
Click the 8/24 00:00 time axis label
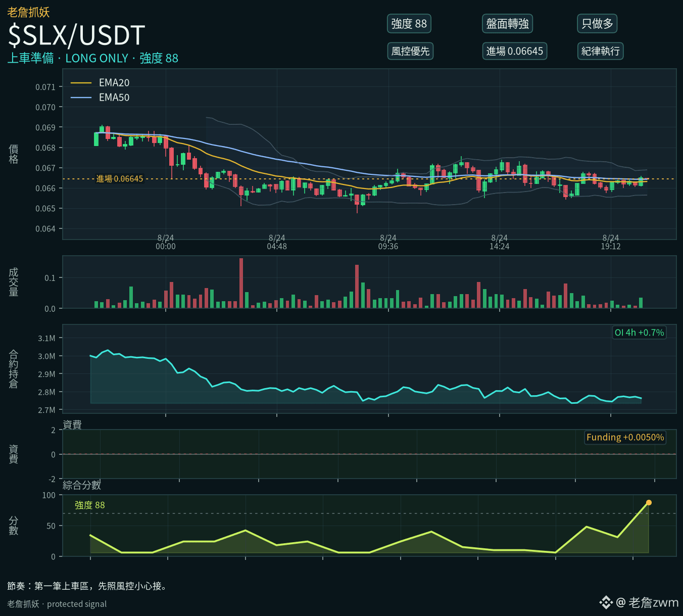[166, 242]
